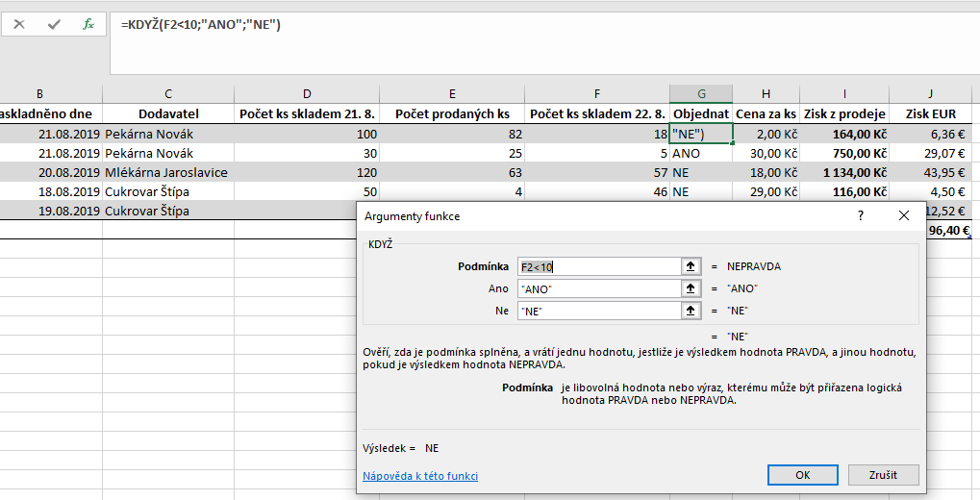Confirm formula with the checkmark icon
The image size is (980, 500).
pos(54,24)
